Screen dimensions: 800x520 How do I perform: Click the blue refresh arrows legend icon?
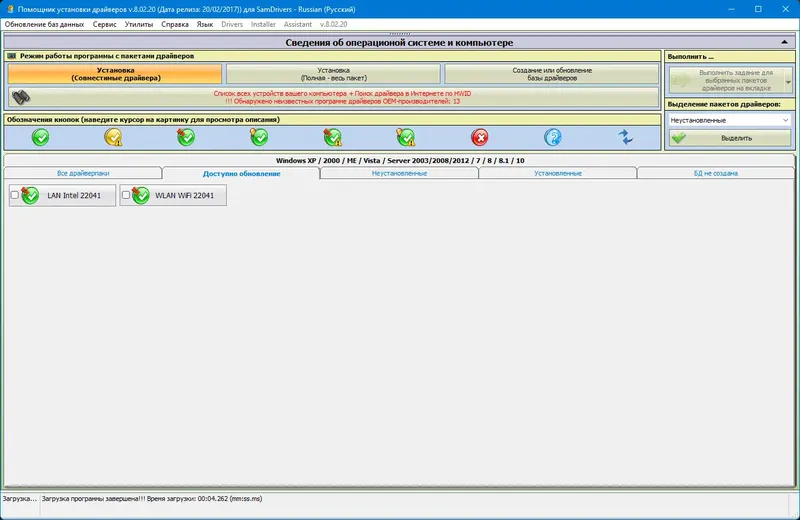pyautogui.click(x=626, y=137)
